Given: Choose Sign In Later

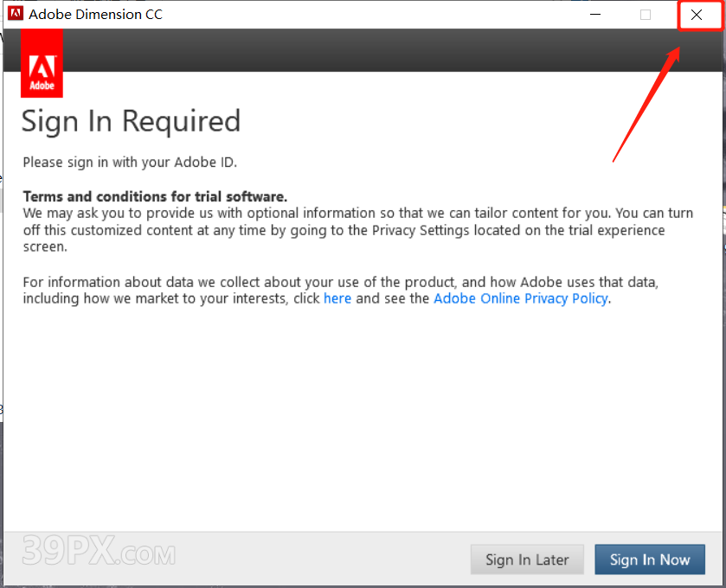Looking at the screenshot, I should click(527, 559).
